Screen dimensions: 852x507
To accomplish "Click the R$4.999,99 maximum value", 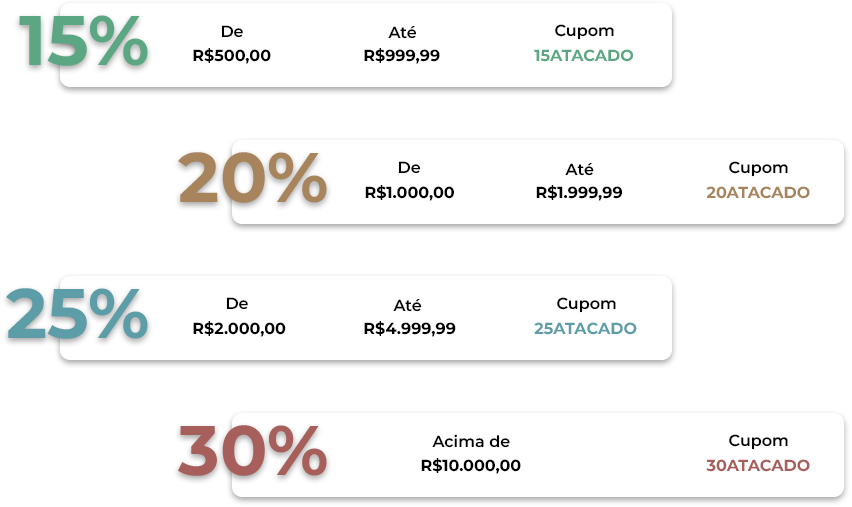I will point(409,328).
